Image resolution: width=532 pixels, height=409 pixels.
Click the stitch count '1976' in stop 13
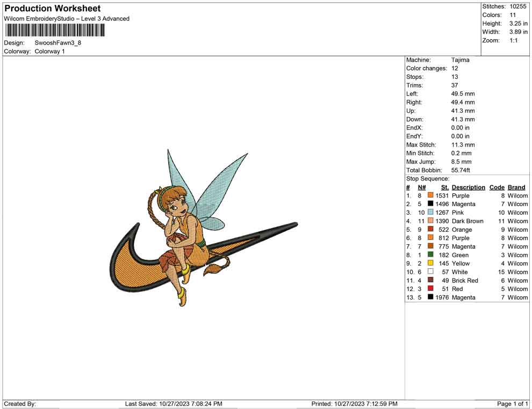pyautogui.click(x=442, y=297)
